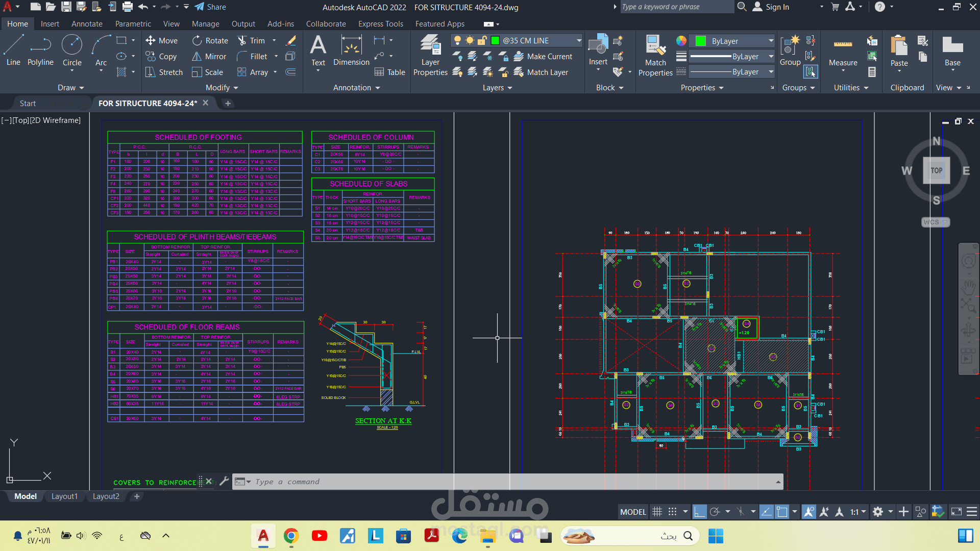Image resolution: width=980 pixels, height=551 pixels.
Task: Open the Insert ribbon tab
Action: [50, 24]
